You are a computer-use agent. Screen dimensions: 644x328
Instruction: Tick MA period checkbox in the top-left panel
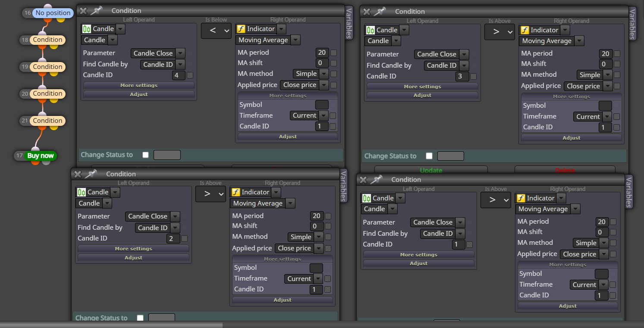[x=333, y=53]
